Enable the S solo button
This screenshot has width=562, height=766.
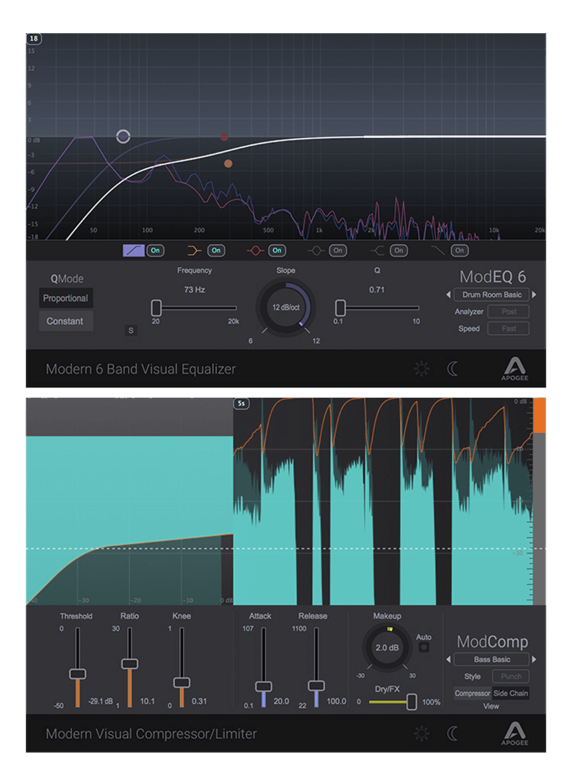131,331
